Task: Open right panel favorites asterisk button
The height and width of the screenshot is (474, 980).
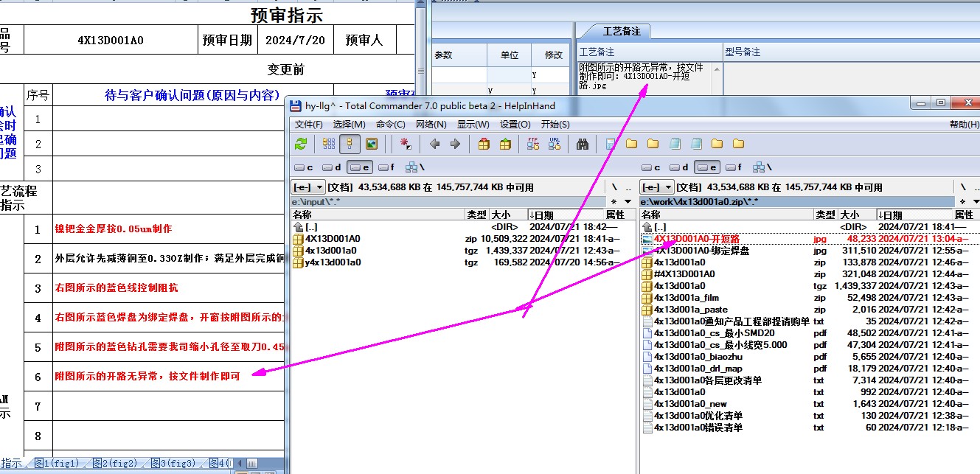Action: pyautogui.click(x=963, y=201)
